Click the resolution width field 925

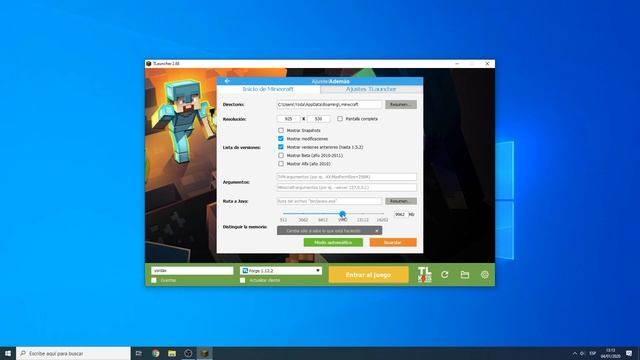click(289, 119)
